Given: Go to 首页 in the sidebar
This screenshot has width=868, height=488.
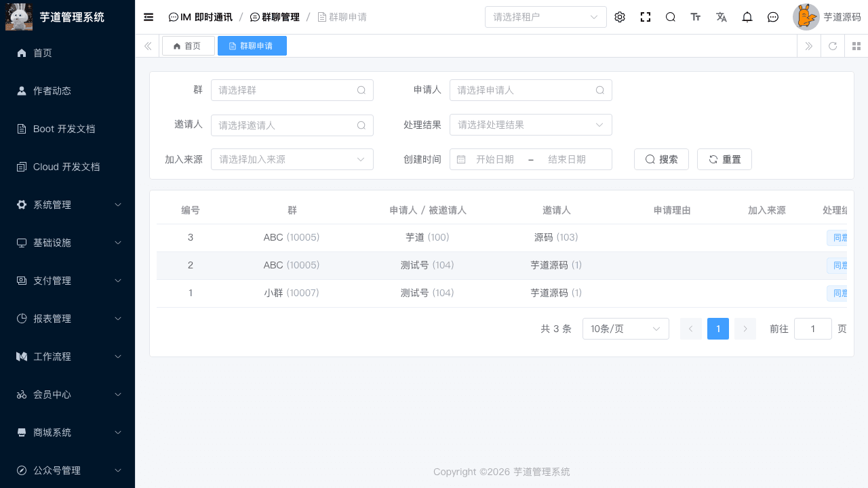Looking at the screenshot, I should coord(67,53).
